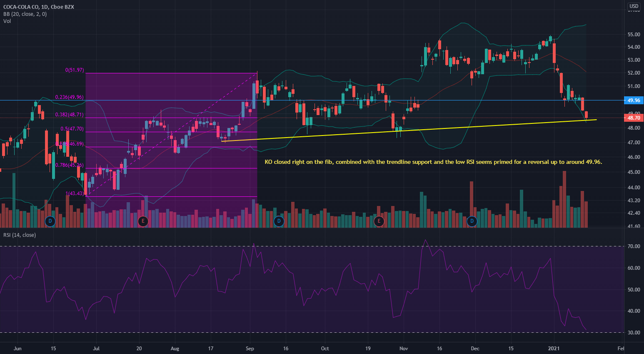Select the RSI (14, close) pane label
Viewport: 644px width, 354px height.
pyautogui.click(x=20, y=235)
